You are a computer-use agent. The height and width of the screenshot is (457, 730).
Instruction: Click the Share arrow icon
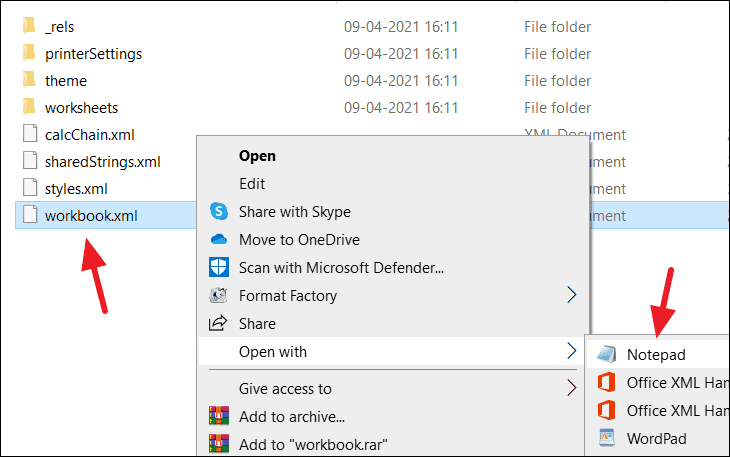pyautogui.click(x=219, y=324)
